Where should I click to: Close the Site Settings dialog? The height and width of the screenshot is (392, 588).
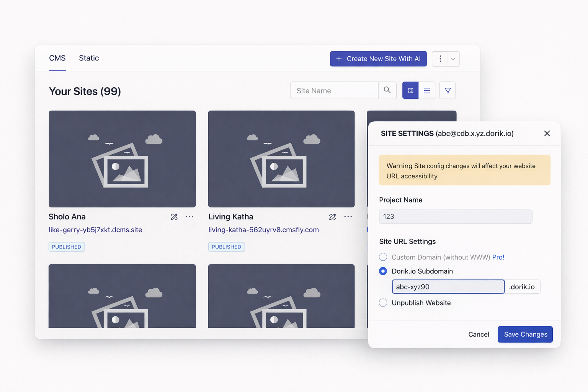point(547,133)
